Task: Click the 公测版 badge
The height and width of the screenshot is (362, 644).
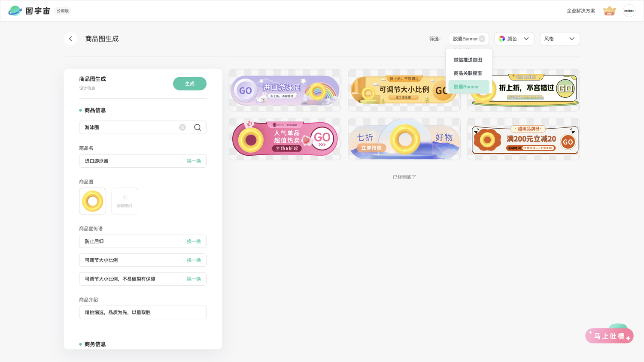Action: click(x=63, y=11)
